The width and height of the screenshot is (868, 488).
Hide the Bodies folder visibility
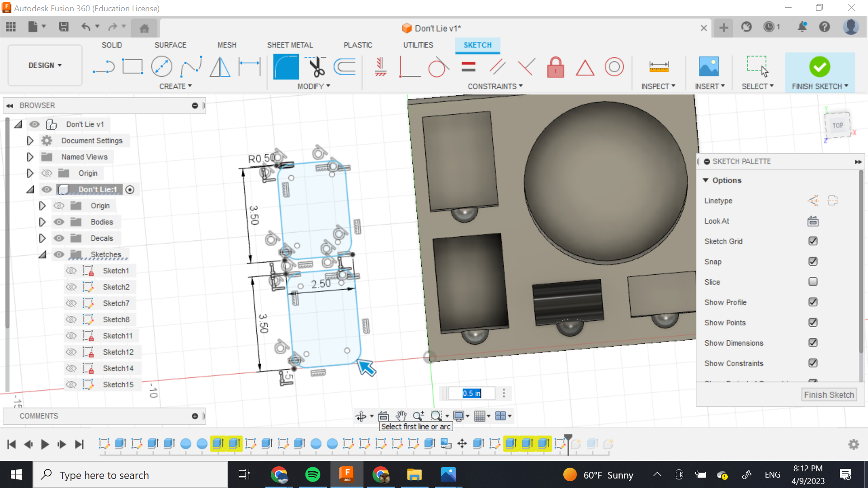(x=59, y=222)
